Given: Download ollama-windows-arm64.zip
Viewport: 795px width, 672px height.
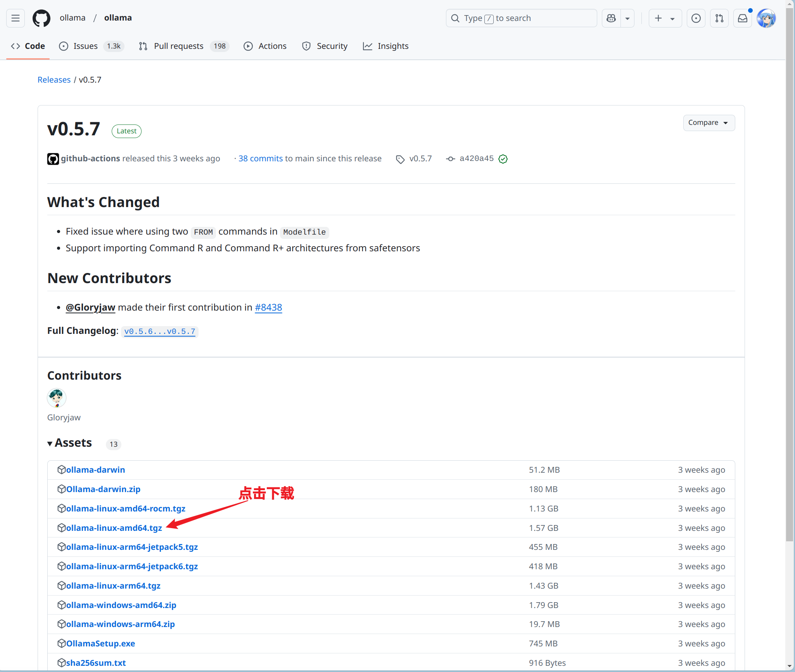Looking at the screenshot, I should (x=120, y=624).
